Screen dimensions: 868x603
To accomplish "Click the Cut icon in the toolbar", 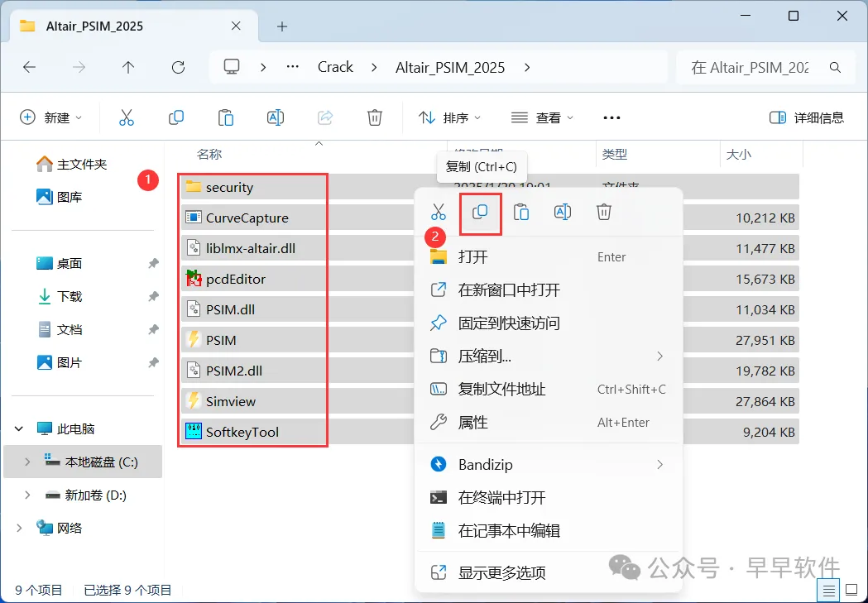I will point(127,117).
